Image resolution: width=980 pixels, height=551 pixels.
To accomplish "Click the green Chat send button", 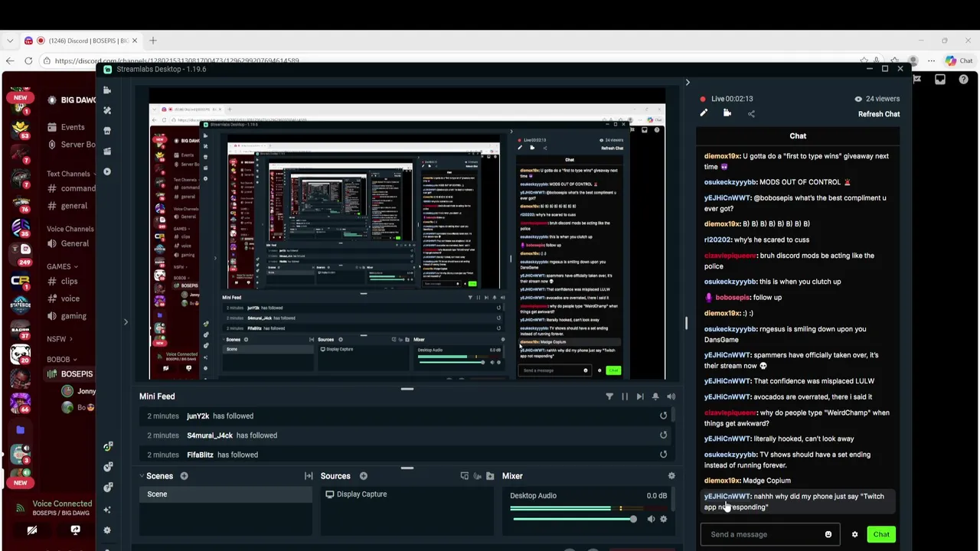I will point(881,534).
